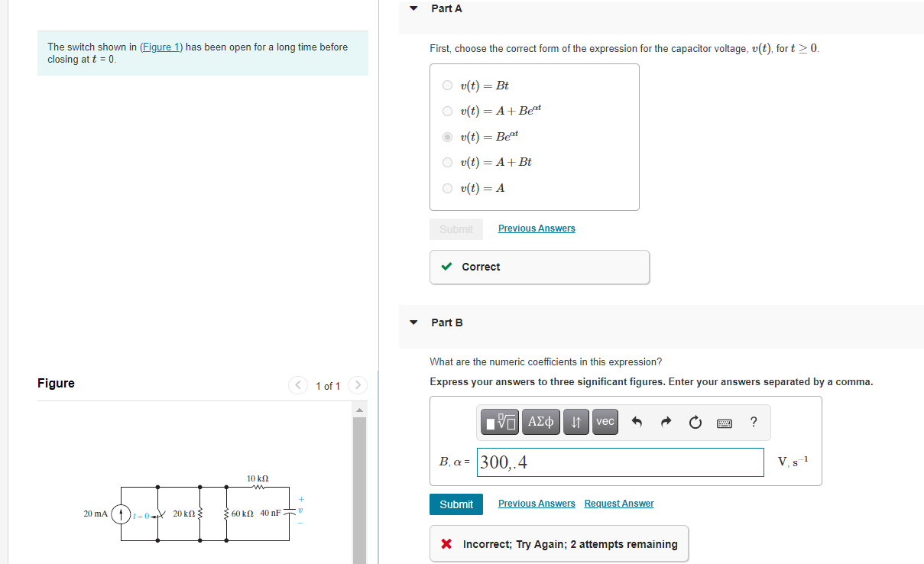Open the Figure 1 link
924x564 pixels.
(x=160, y=47)
